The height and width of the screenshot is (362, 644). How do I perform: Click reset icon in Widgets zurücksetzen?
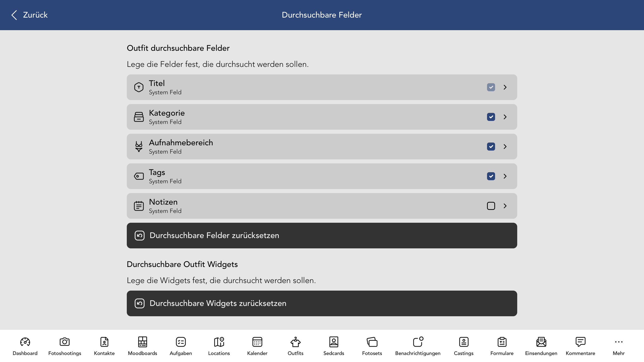(140, 303)
